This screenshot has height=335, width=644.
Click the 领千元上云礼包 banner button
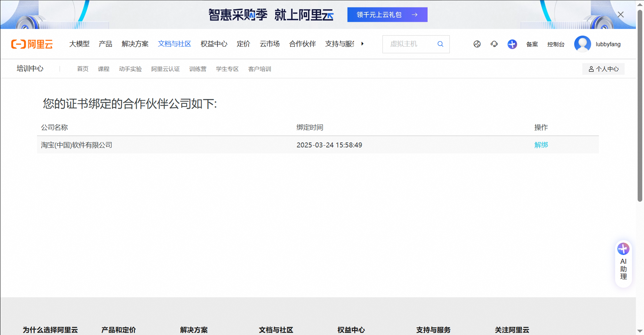[x=387, y=15]
